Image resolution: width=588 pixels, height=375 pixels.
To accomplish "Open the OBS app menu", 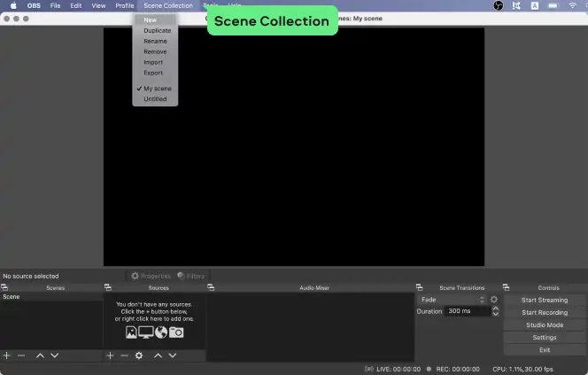I will click(x=34, y=5).
